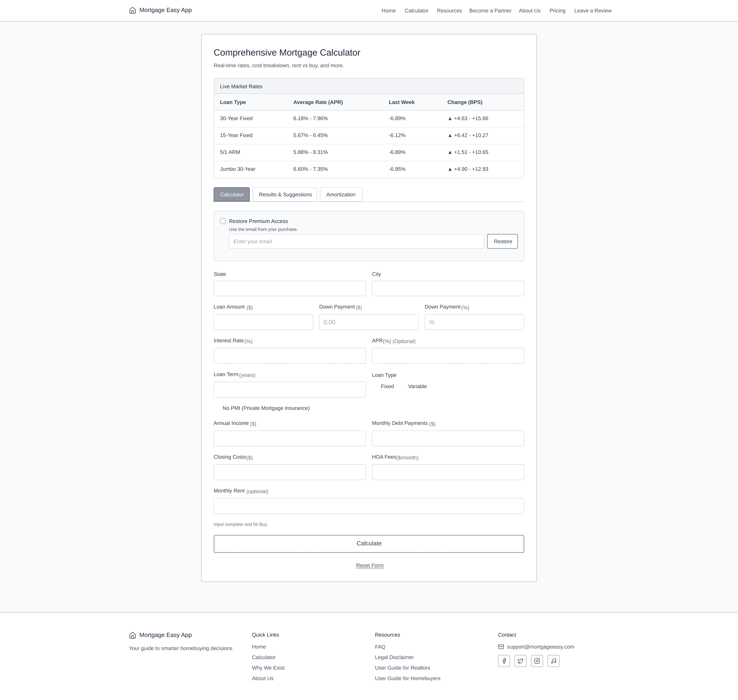The height and width of the screenshot is (700, 738).
Task: Click the Twitter bird icon
Action: pos(520,661)
